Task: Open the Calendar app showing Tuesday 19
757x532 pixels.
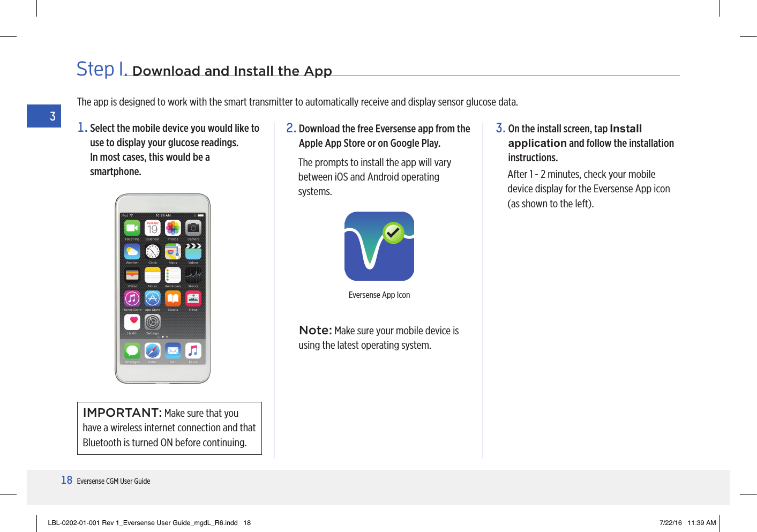Action: 153,228
